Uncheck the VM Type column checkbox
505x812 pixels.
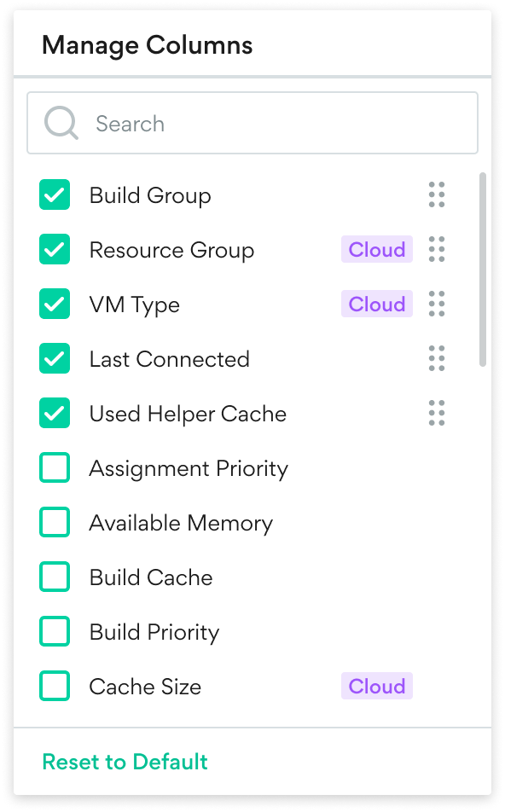55,304
